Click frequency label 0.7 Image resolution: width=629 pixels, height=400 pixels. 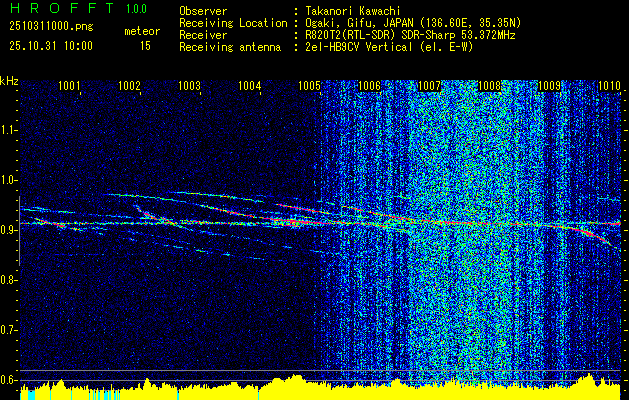[x=7, y=330]
